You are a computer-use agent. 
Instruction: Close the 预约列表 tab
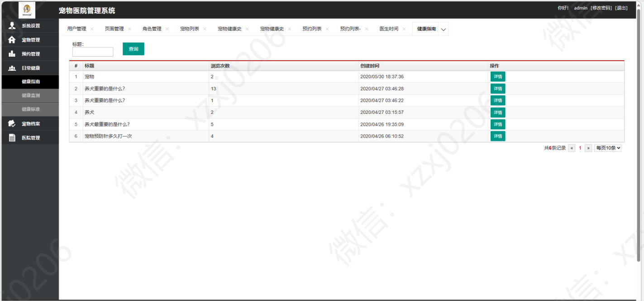tap(327, 29)
